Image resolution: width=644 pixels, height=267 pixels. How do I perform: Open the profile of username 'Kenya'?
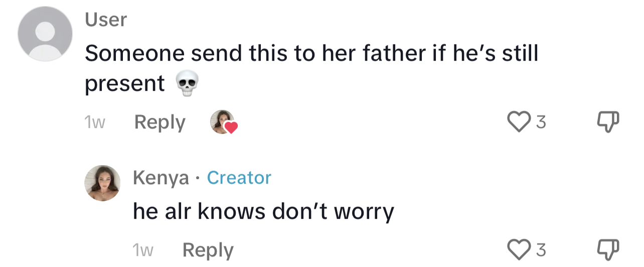pyautogui.click(x=161, y=178)
